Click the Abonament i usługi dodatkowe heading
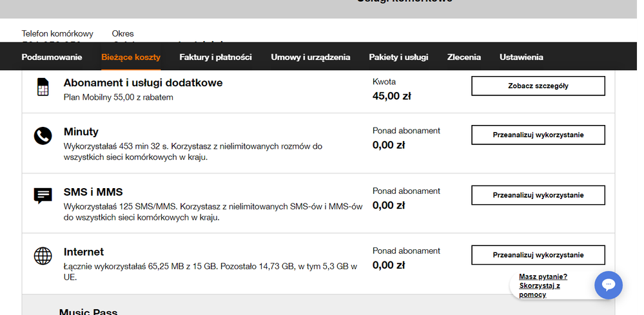This screenshot has width=644, height=315. 143,83
